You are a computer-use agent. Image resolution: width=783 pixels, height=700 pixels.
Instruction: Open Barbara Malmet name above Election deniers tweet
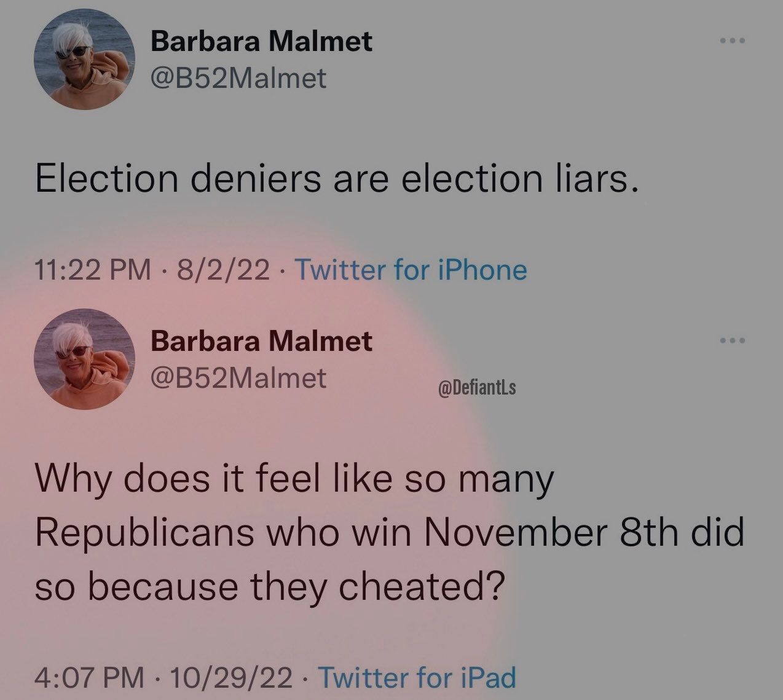point(261,42)
